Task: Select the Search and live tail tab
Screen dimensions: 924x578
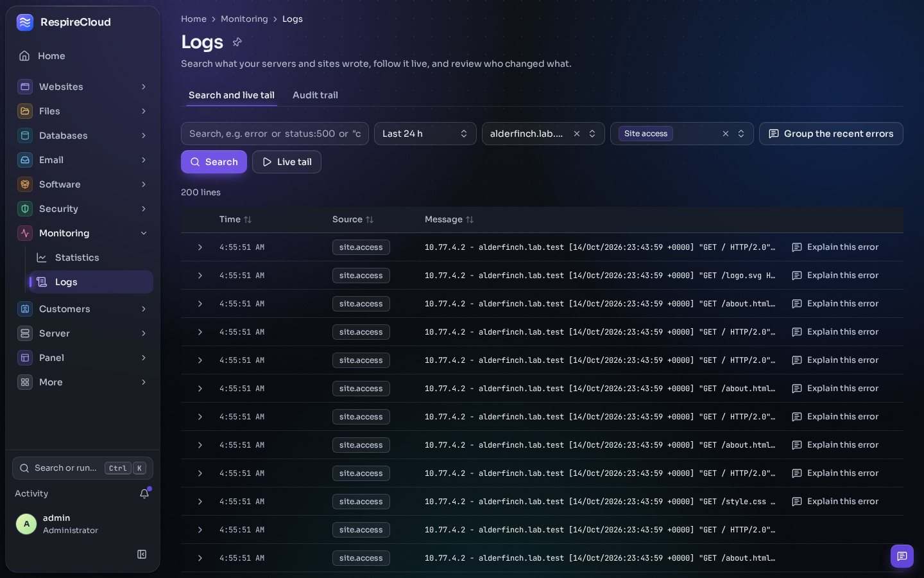Action: [x=232, y=95]
